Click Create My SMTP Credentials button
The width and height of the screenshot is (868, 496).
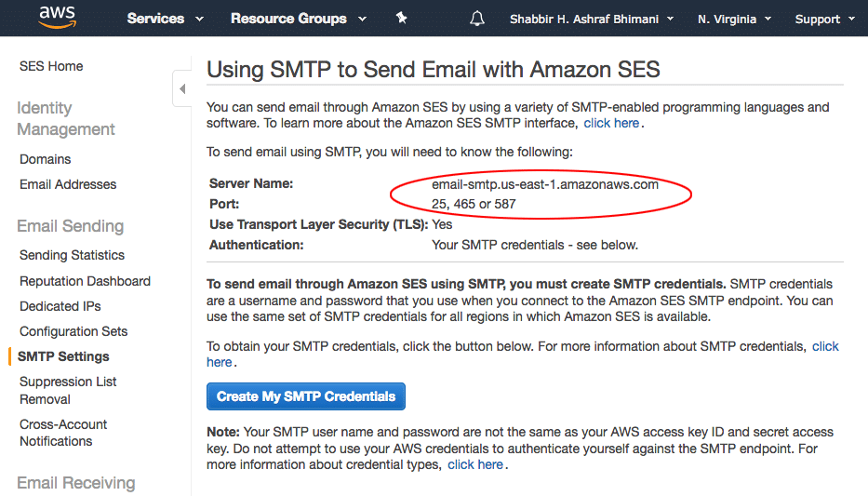pos(305,396)
